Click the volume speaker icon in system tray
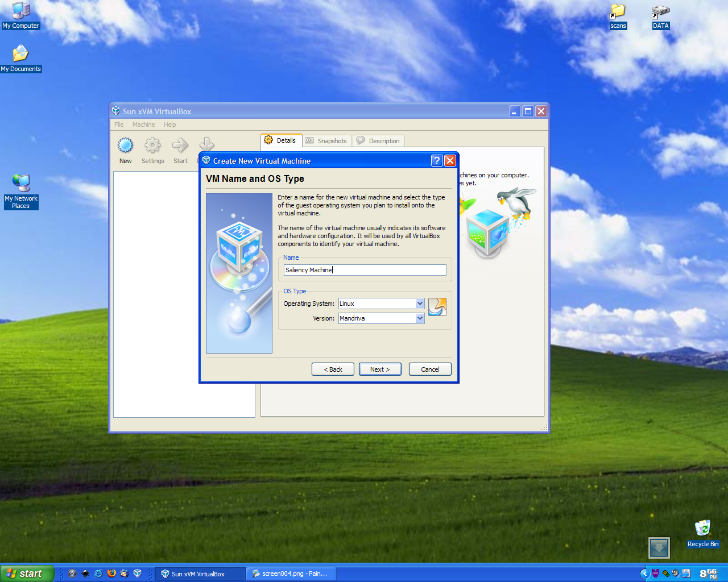Image resolution: width=728 pixels, height=582 pixels. click(x=675, y=573)
